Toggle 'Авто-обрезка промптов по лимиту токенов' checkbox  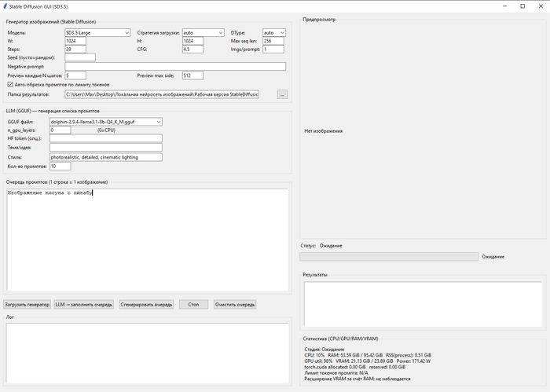[x=9, y=84]
